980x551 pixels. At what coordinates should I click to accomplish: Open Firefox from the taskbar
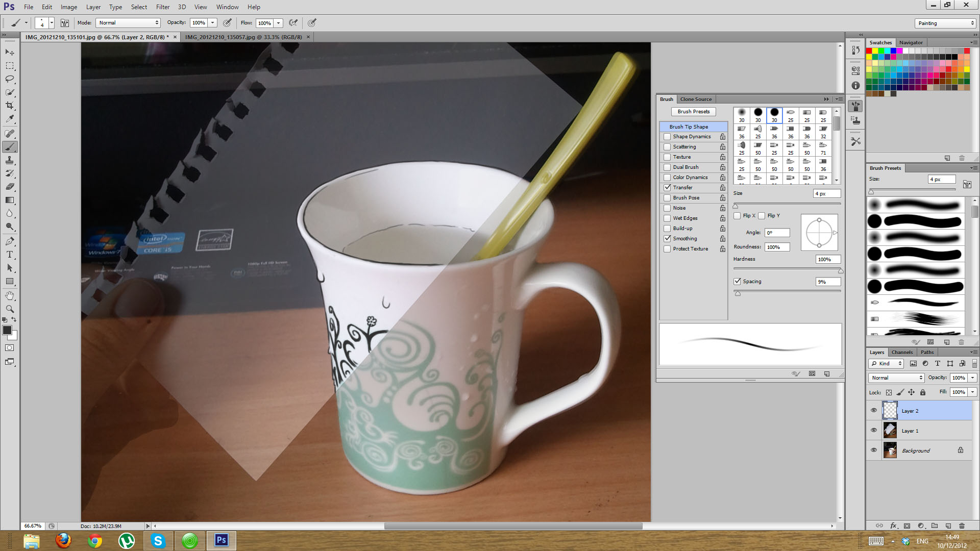63,541
